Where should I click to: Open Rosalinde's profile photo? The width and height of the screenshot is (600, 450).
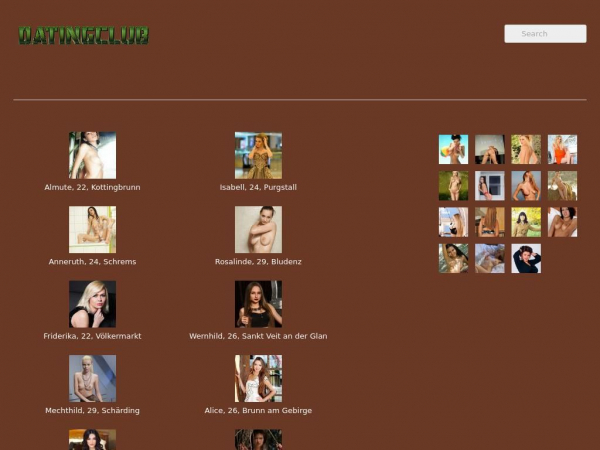pos(258,230)
